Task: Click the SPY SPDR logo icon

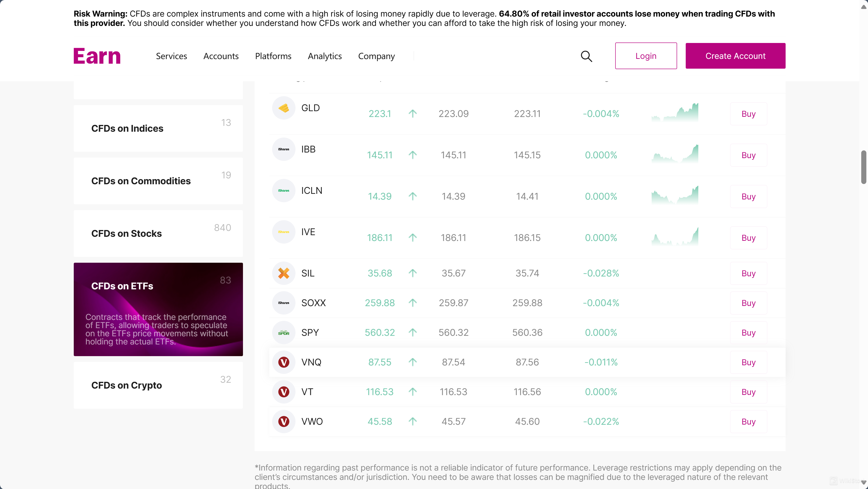Action: [283, 333]
